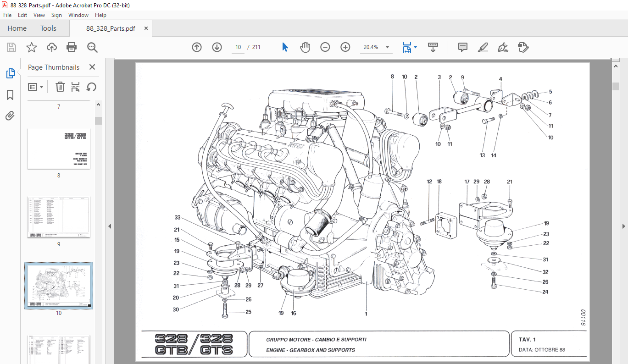The image size is (628, 364).
Task: Open the Sign menu
Action: coord(56,15)
